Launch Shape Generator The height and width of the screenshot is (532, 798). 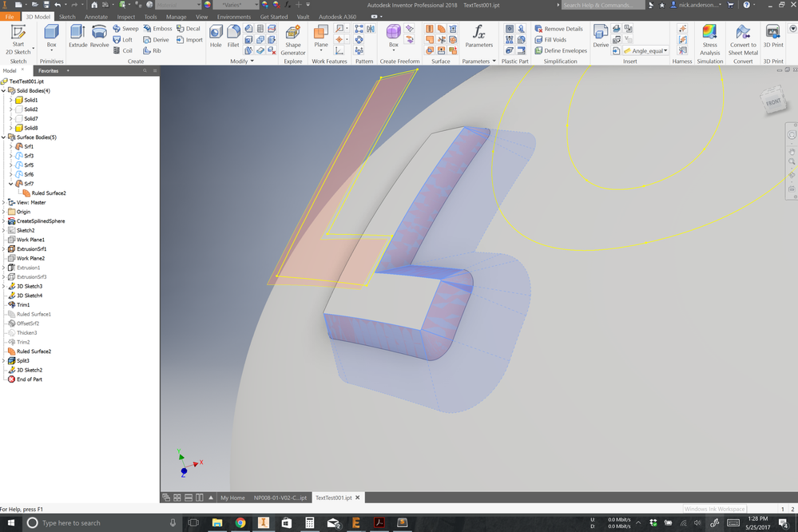pyautogui.click(x=293, y=40)
